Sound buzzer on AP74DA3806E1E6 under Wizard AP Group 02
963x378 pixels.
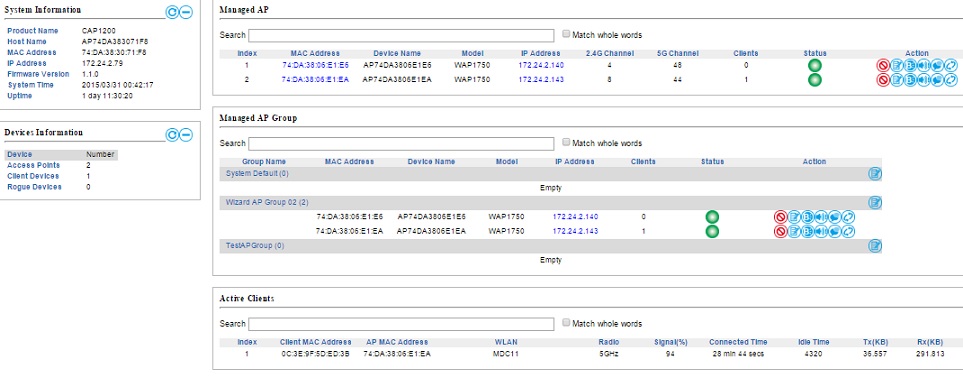coord(821,217)
